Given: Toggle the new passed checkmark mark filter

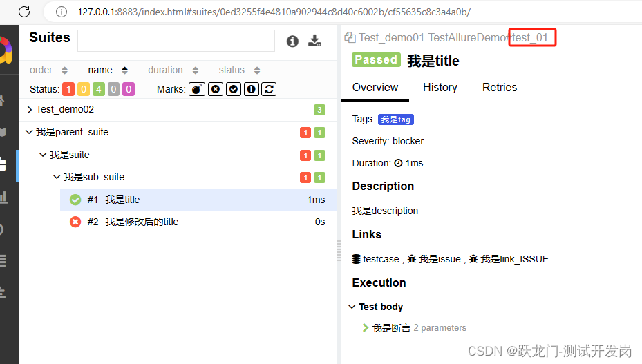Looking at the screenshot, I should 234,89.
